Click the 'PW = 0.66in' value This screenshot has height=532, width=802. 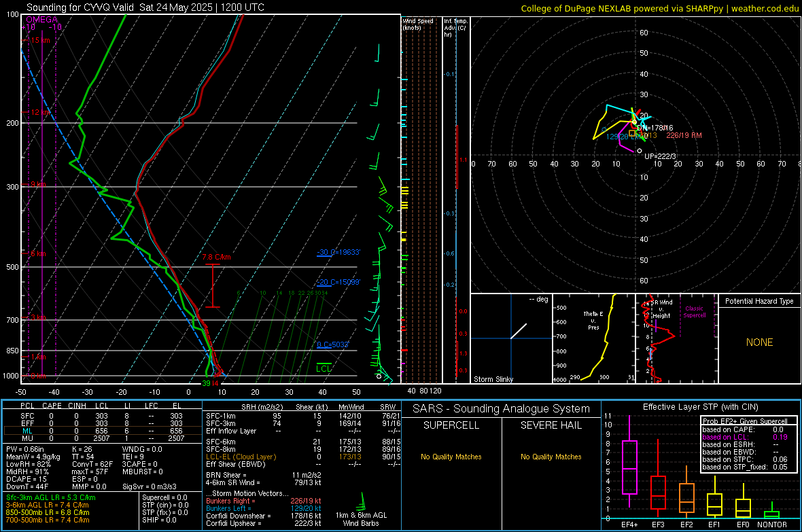coord(24,449)
